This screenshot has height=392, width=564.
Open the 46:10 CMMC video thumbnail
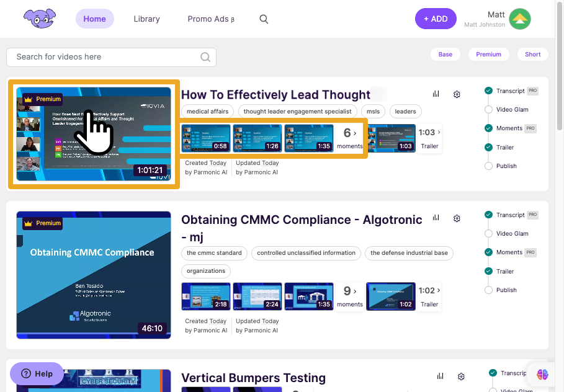coord(94,275)
